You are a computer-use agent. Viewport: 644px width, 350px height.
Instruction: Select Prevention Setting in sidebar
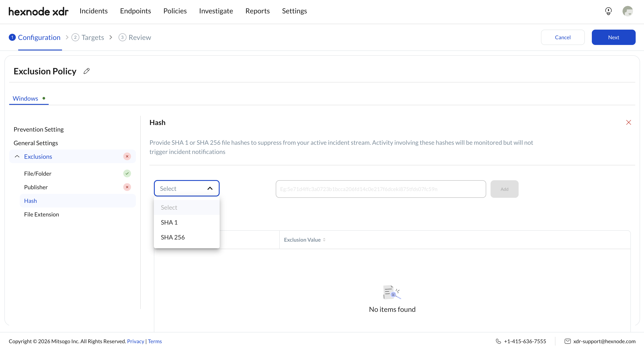[39, 129]
